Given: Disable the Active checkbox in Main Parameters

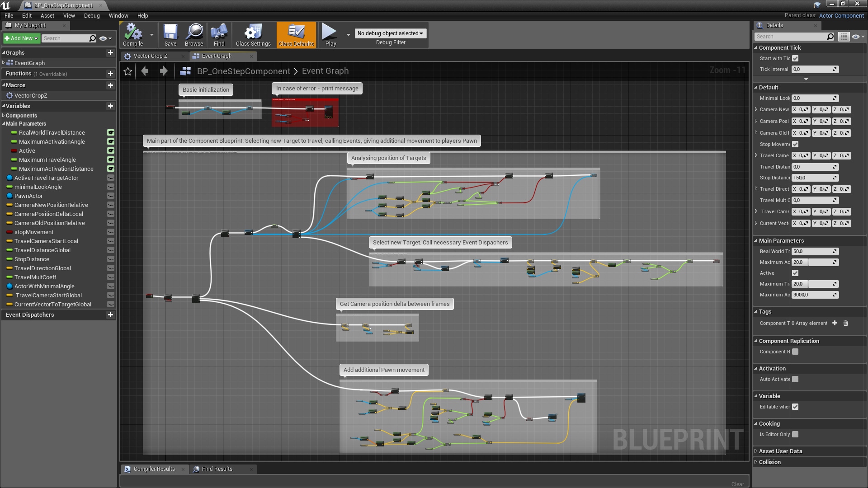Looking at the screenshot, I should coord(795,273).
